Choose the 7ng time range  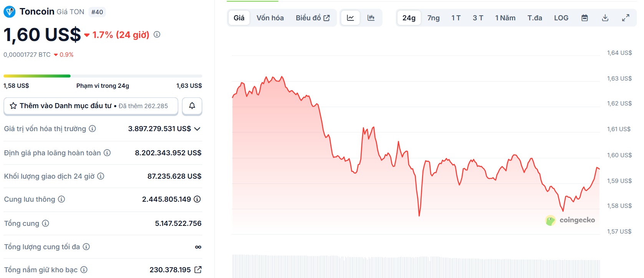click(433, 18)
